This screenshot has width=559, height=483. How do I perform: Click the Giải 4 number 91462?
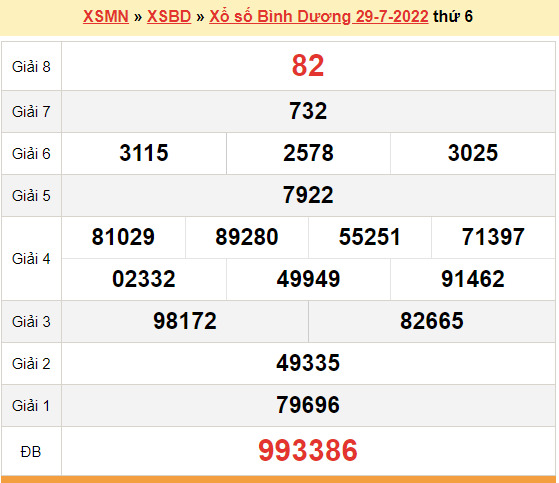pyautogui.click(x=473, y=279)
